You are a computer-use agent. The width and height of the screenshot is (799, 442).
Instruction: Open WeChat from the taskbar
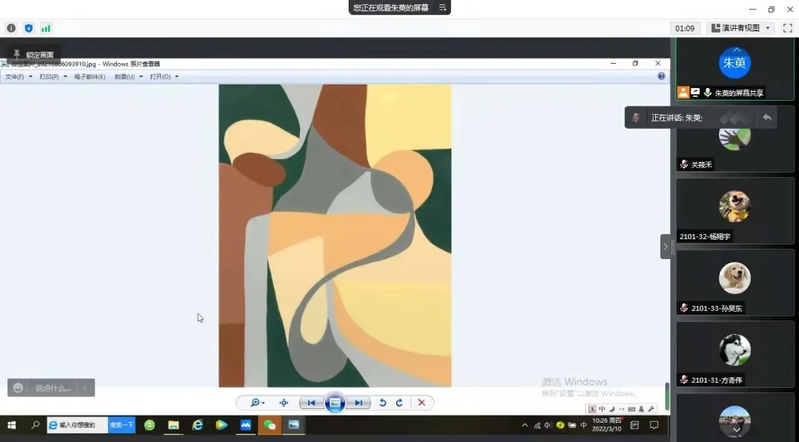pos(270,425)
